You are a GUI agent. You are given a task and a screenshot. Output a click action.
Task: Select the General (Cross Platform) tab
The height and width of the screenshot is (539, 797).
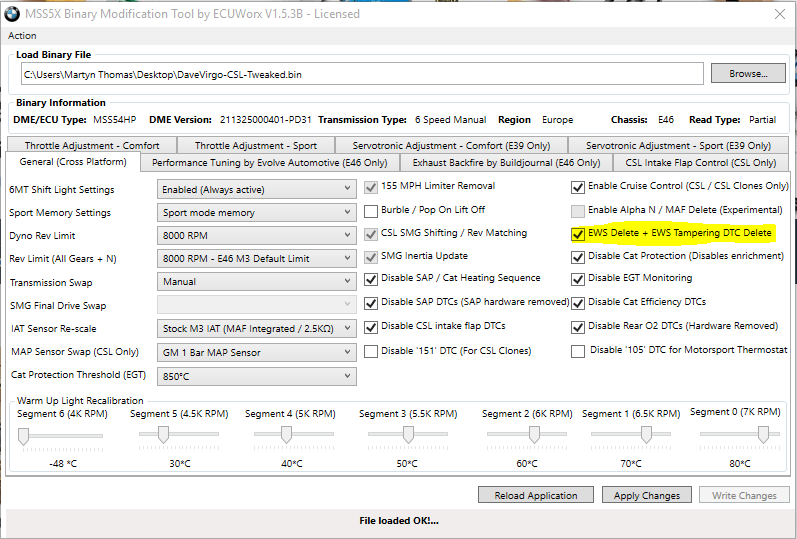pos(73,162)
